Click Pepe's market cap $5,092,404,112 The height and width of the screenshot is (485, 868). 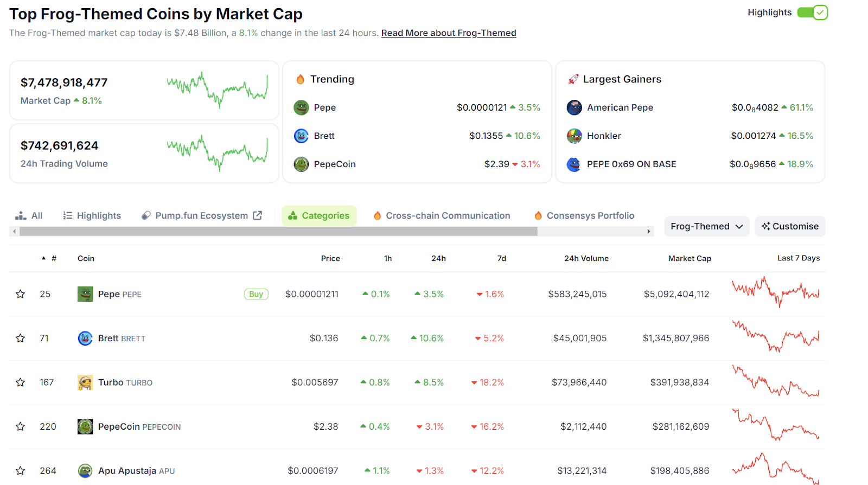click(676, 294)
